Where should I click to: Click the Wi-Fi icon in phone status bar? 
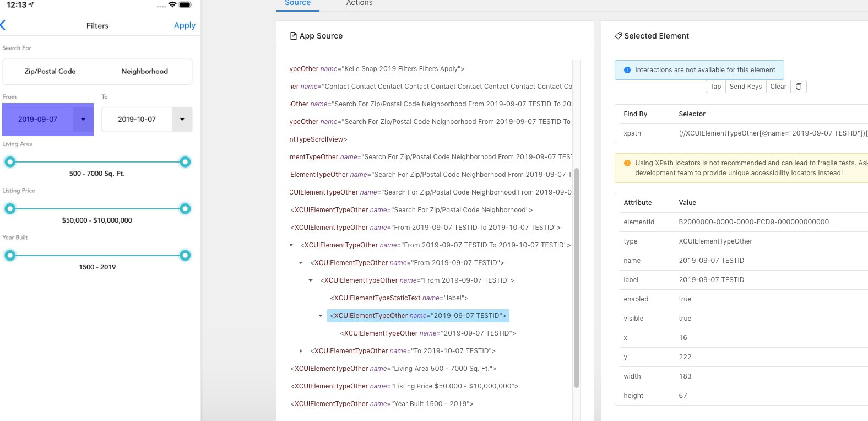172,4
